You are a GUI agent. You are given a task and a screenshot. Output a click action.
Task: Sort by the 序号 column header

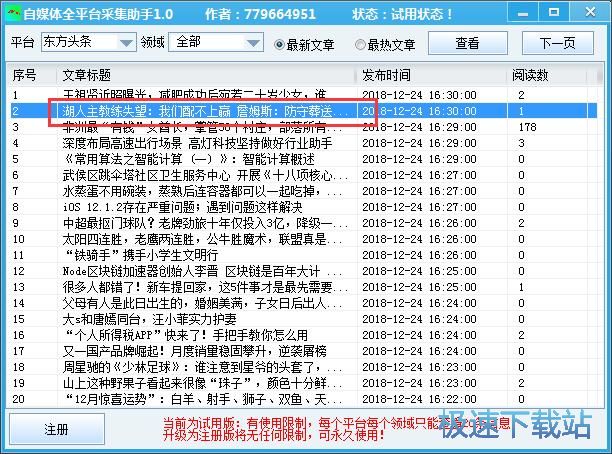tap(33, 75)
